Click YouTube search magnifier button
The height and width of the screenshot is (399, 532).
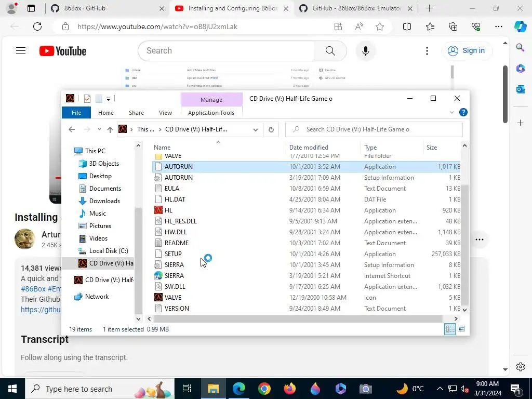point(330,51)
